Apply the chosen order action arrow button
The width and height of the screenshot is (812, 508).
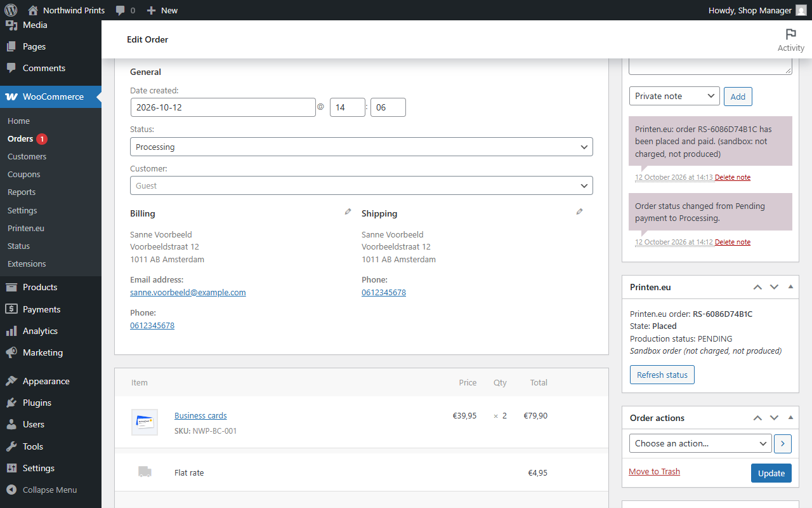point(783,444)
